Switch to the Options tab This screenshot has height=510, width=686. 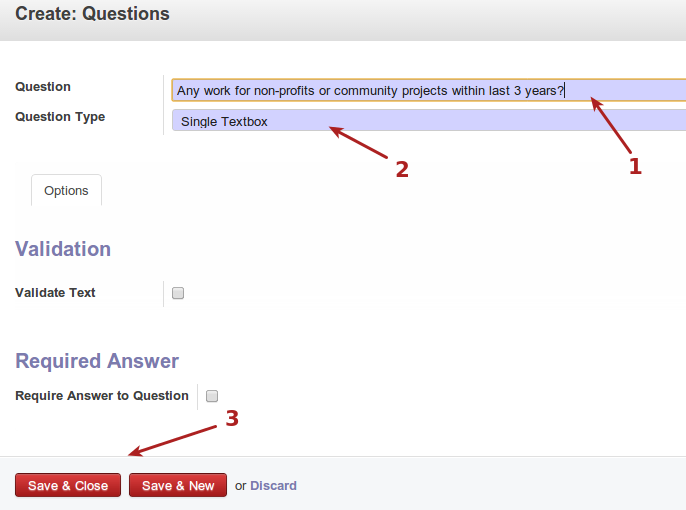(x=66, y=191)
